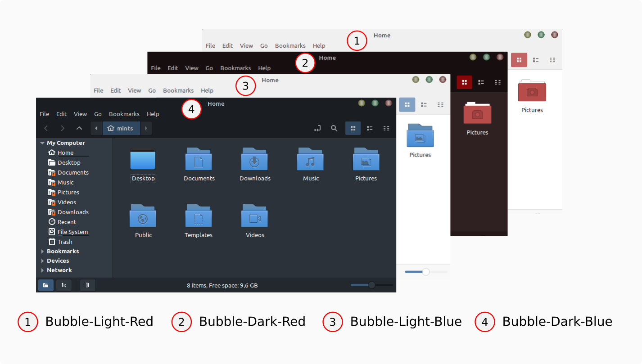
Task: Switch Bubble-Light-Blue window to list view
Action: click(x=424, y=105)
